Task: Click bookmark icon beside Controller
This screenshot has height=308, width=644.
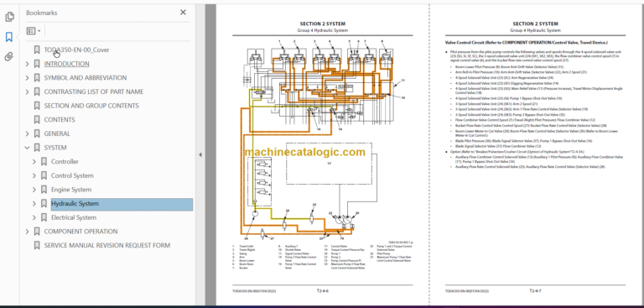Action: [44, 162]
